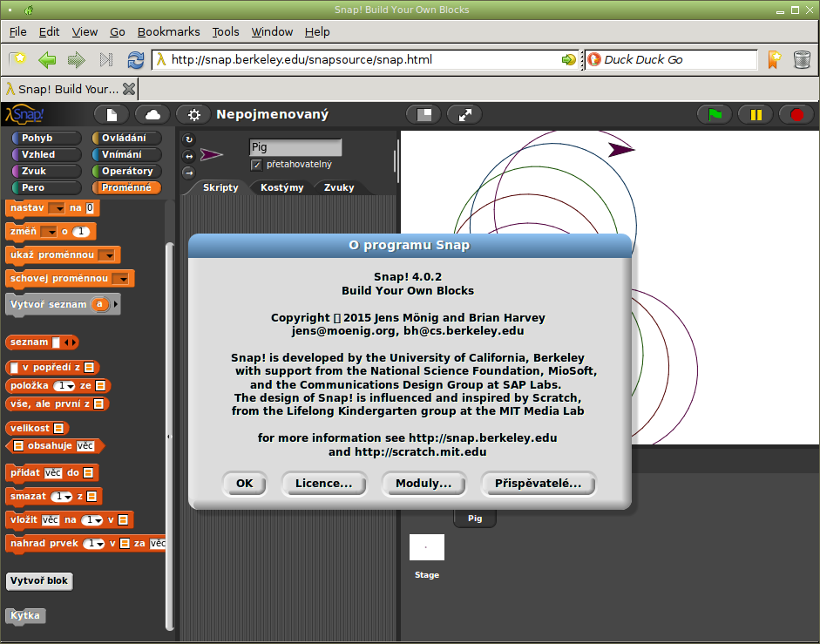Open the settings gear icon
The image size is (820, 644).
193,114
